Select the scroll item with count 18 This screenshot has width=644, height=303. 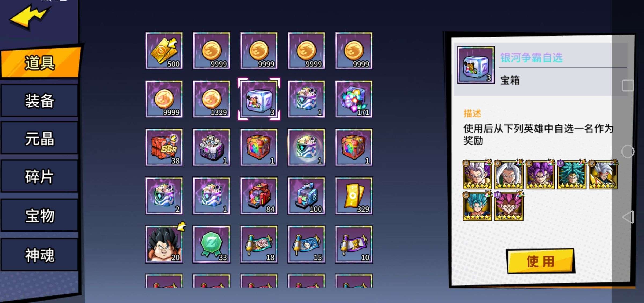259,244
